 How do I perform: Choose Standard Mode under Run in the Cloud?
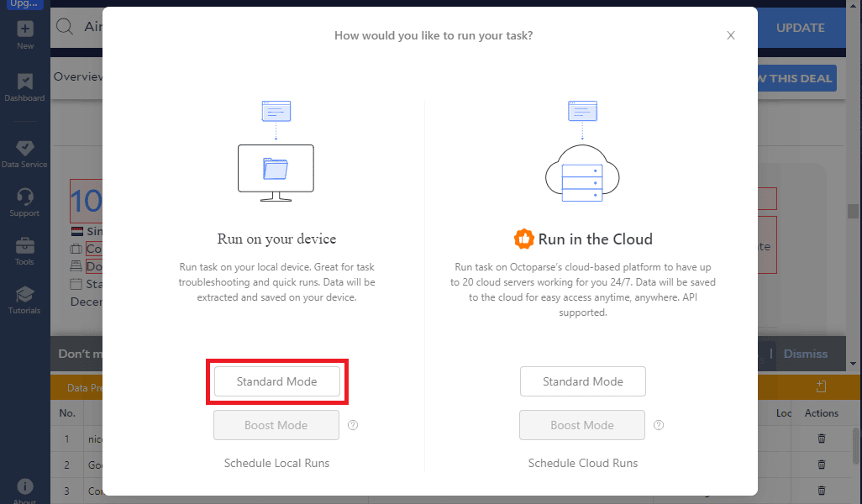(583, 381)
